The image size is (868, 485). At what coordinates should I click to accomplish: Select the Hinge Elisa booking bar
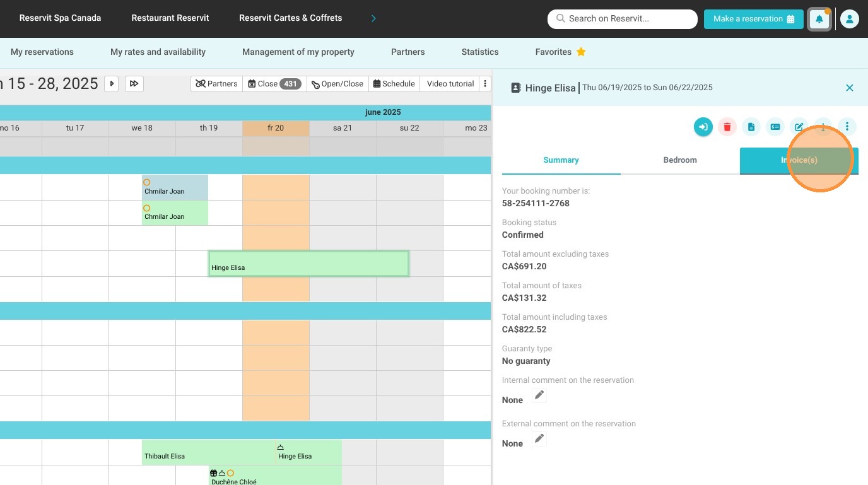pyautogui.click(x=308, y=264)
